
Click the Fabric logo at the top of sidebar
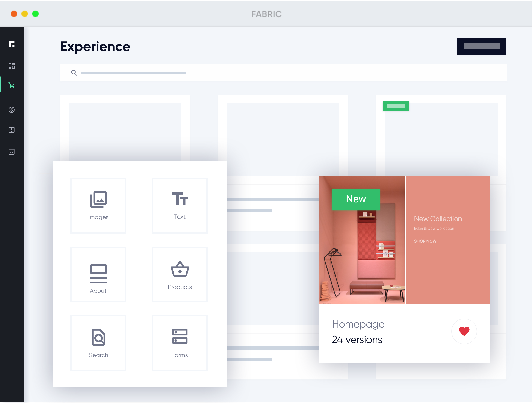coord(12,45)
